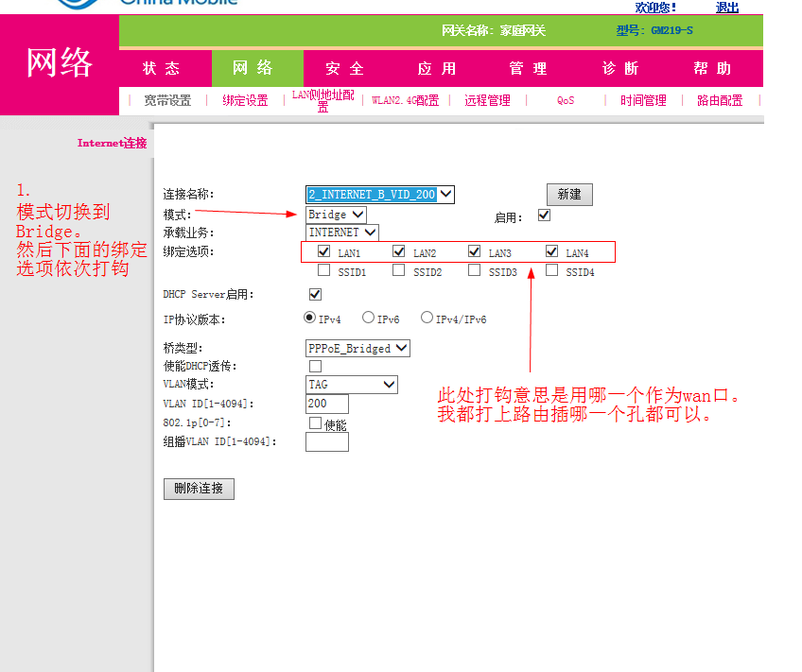Open the VLAN模式 TAG dropdown
The image size is (802, 672).
(x=352, y=385)
